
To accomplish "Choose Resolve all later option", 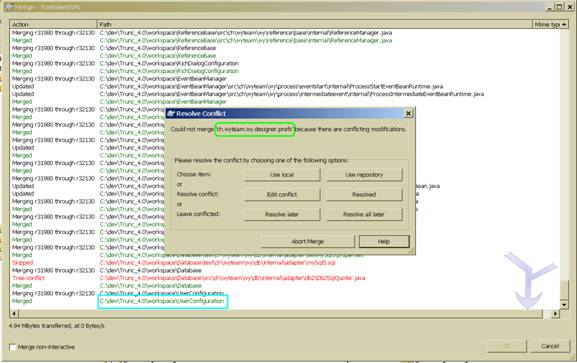I will [364, 214].
